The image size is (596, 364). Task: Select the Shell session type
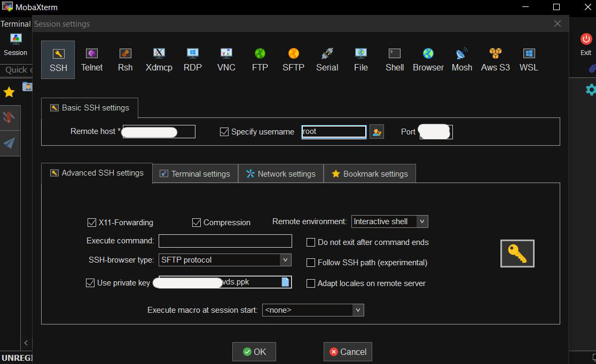click(x=395, y=60)
